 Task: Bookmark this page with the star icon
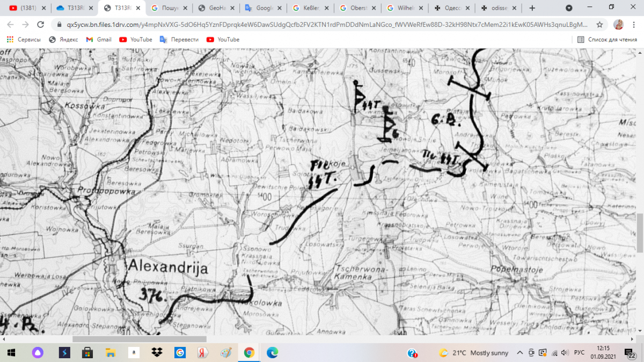pyautogui.click(x=599, y=25)
